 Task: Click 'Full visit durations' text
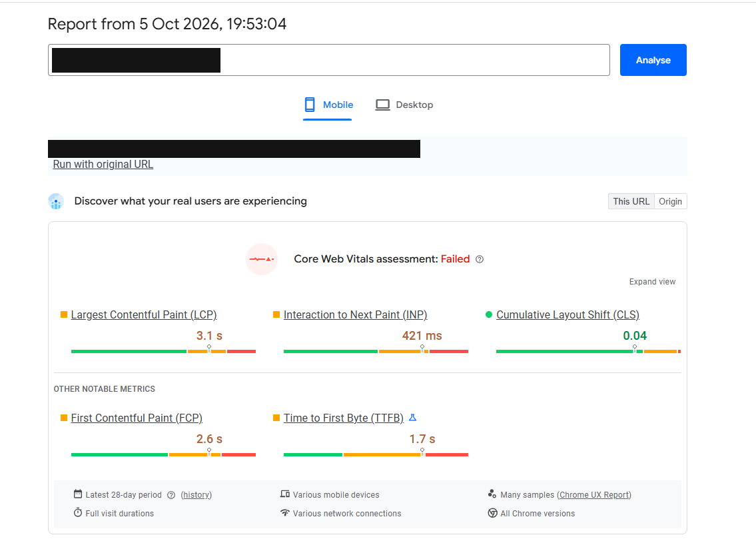tap(120, 514)
